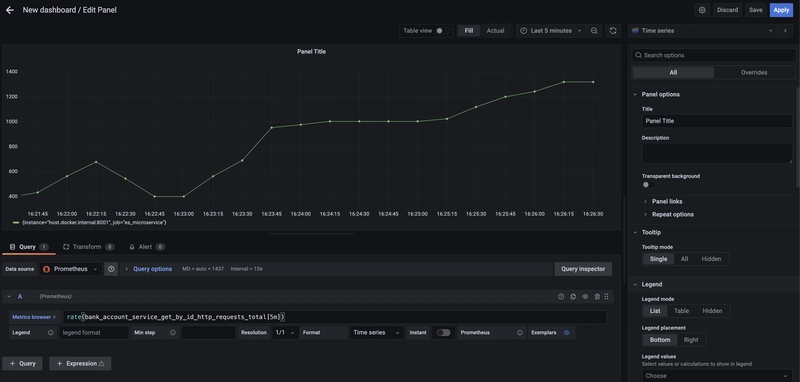This screenshot has width=800, height=382.
Task: Click the Apply button
Action: (781, 10)
